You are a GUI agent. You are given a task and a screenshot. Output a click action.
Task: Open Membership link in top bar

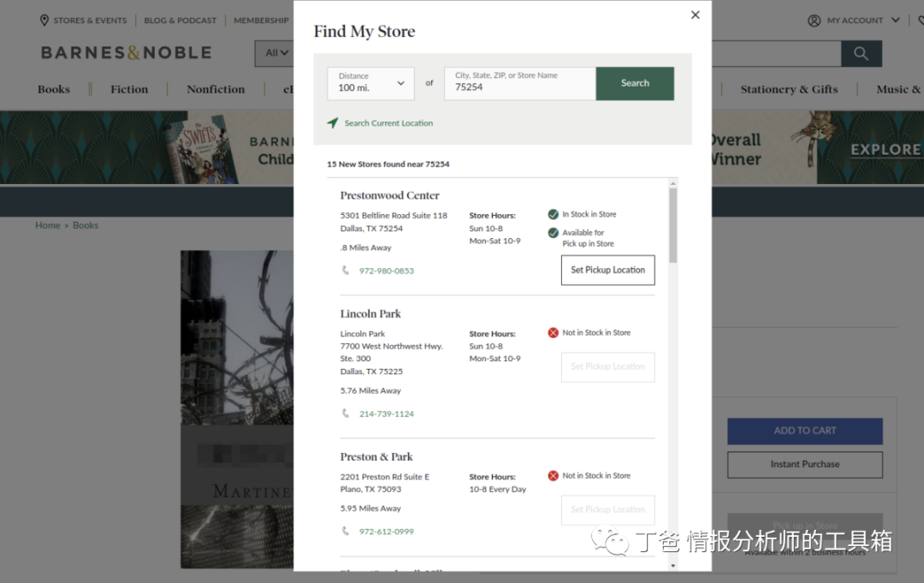261,20
